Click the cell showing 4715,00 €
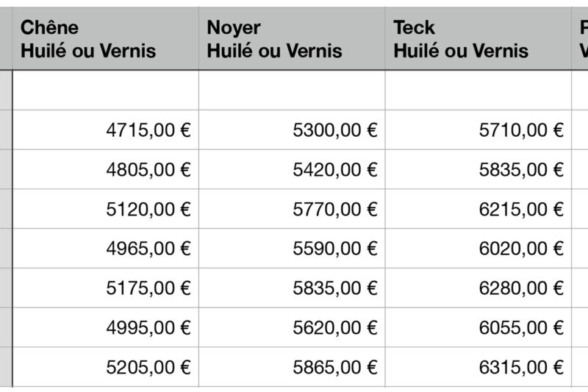Image resolution: width=588 pixels, height=392 pixels. [x=105, y=130]
